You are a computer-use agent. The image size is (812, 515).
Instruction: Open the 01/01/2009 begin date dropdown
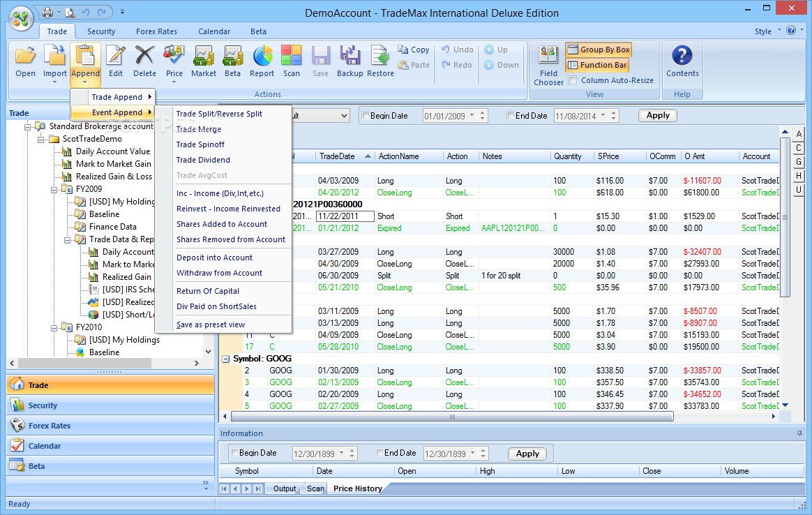point(472,116)
